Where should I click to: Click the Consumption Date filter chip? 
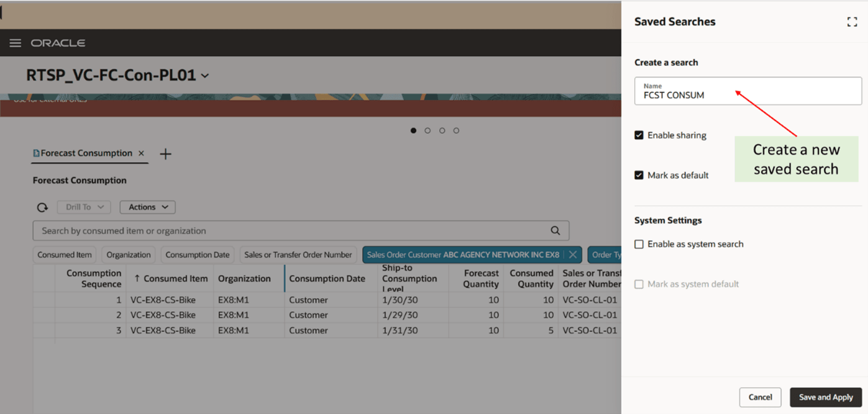point(198,254)
